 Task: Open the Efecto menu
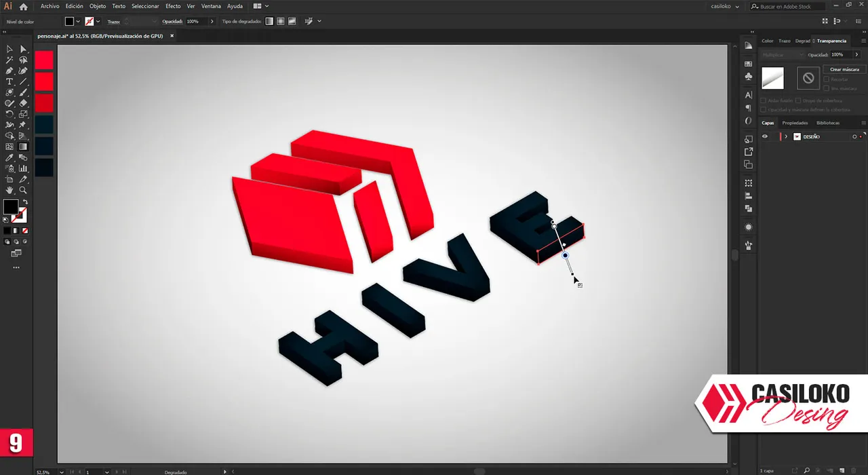point(173,6)
